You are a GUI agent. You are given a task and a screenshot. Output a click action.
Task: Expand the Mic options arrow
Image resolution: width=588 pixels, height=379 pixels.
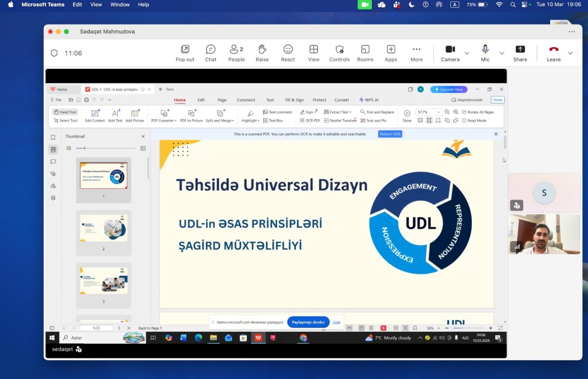[502, 53]
